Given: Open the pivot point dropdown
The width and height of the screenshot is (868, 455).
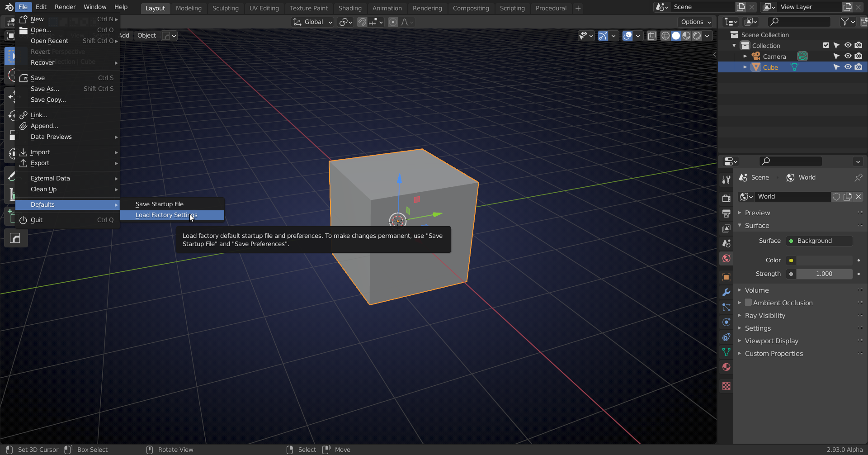Looking at the screenshot, I should (346, 22).
